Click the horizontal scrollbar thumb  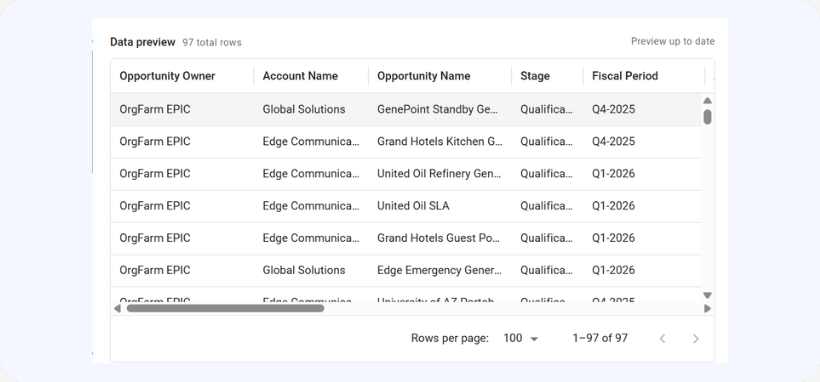tap(225, 308)
